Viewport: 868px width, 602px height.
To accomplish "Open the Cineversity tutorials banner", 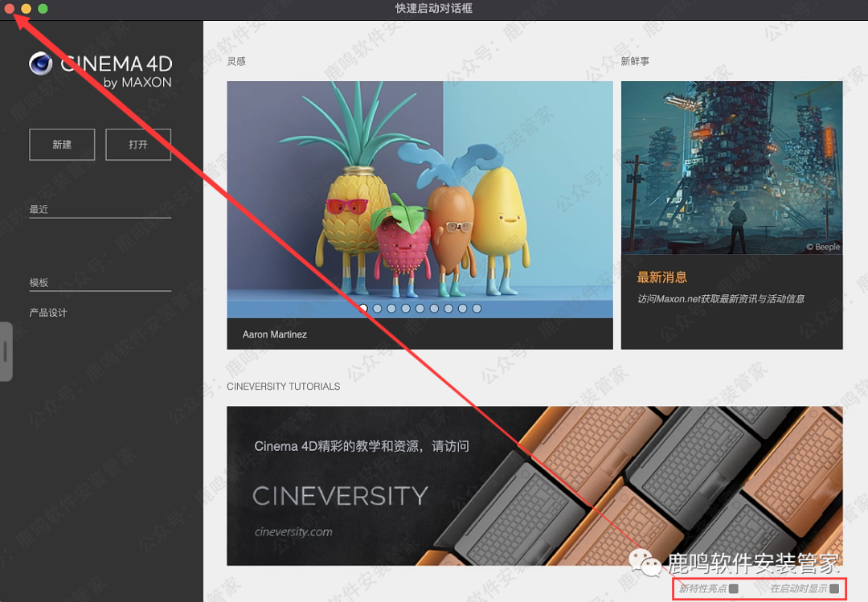I will pos(534,485).
